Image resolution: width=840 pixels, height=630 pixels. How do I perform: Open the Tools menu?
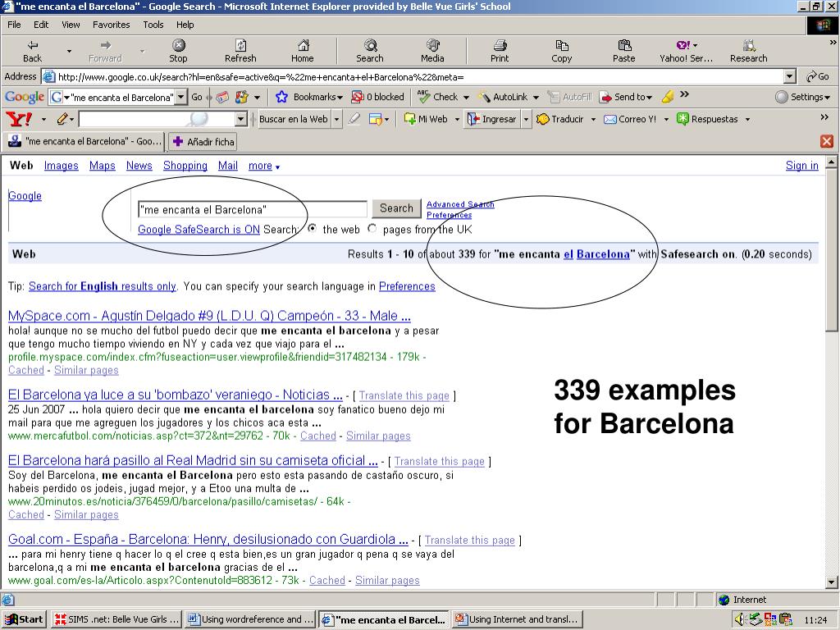click(x=153, y=25)
